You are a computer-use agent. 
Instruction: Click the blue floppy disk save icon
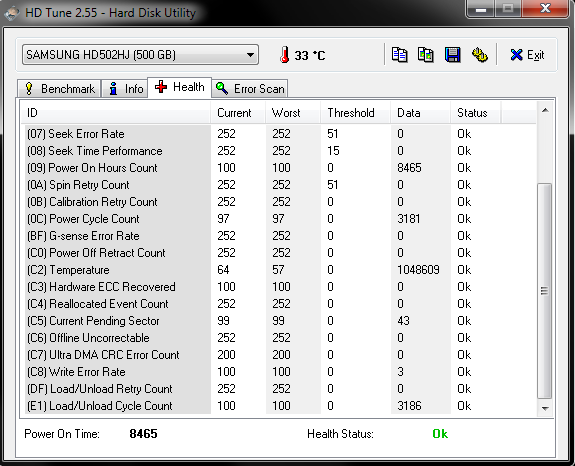(453, 55)
